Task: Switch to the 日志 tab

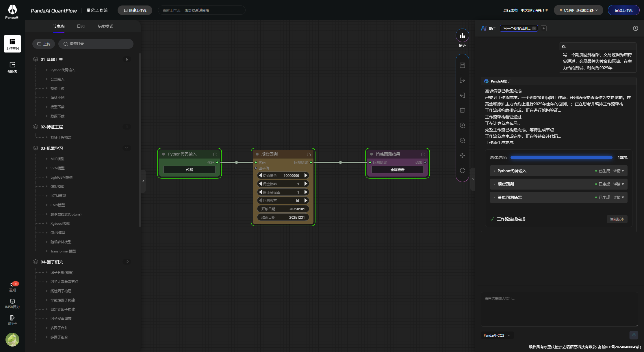Action: 81,26
